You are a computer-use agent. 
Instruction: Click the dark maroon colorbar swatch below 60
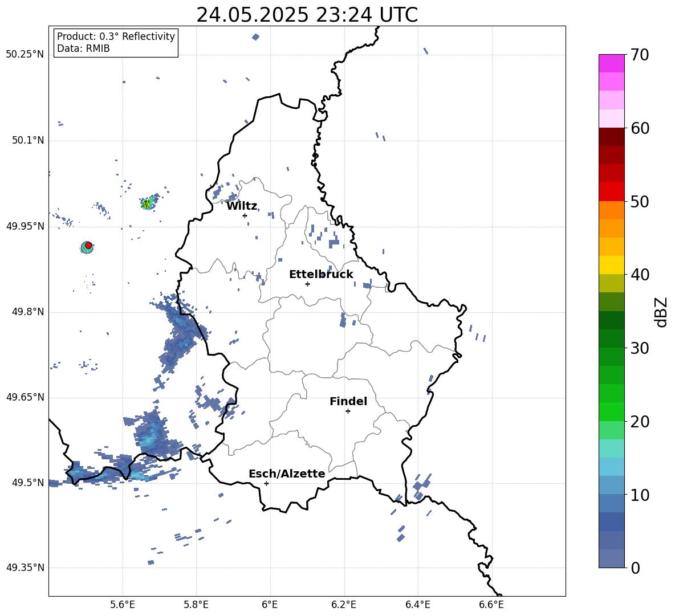tap(611, 137)
